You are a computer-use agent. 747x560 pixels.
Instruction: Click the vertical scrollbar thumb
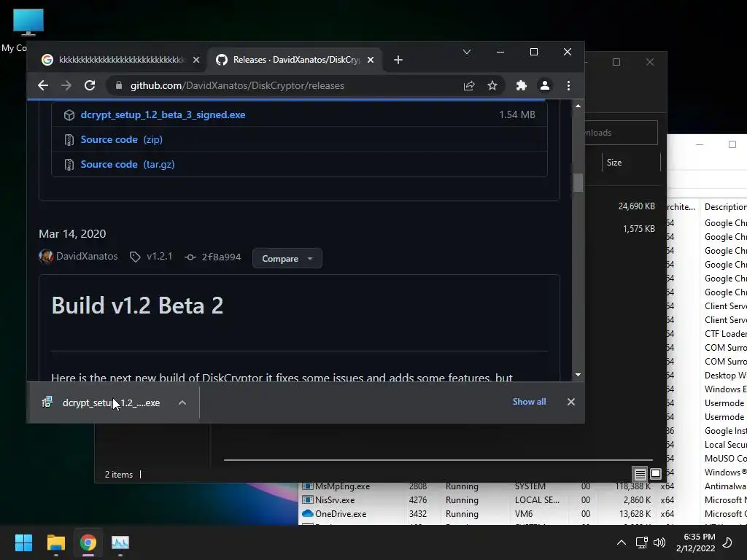point(578,182)
